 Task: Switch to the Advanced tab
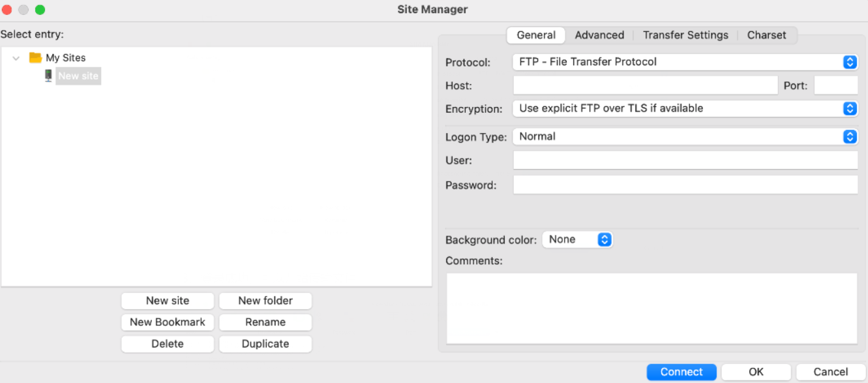point(599,35)
